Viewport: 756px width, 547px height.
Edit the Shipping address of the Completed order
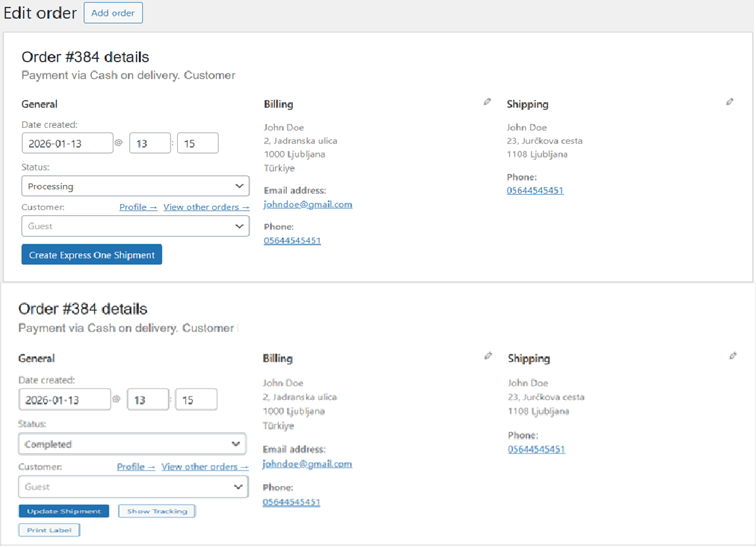pyautogui.click(x=732, y=355)
